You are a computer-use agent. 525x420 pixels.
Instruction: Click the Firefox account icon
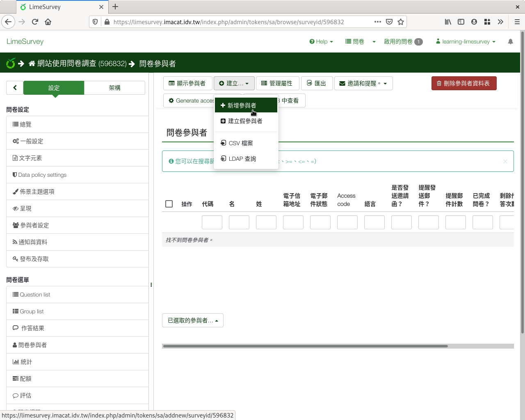point(474,22)
